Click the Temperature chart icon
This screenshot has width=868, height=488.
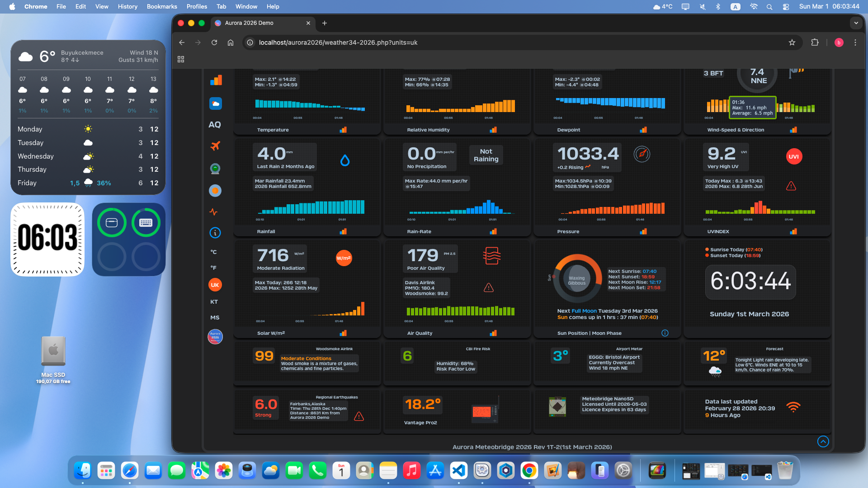pyautogui.click(x=343, y=130)
